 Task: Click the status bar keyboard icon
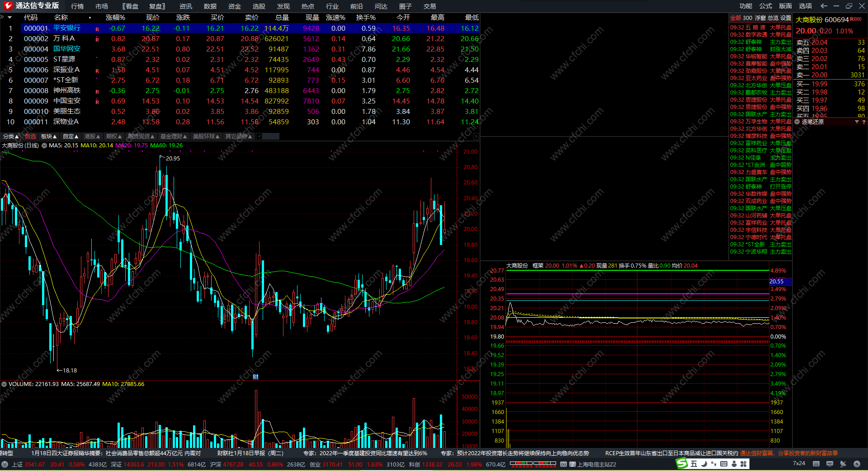[816, 464]
